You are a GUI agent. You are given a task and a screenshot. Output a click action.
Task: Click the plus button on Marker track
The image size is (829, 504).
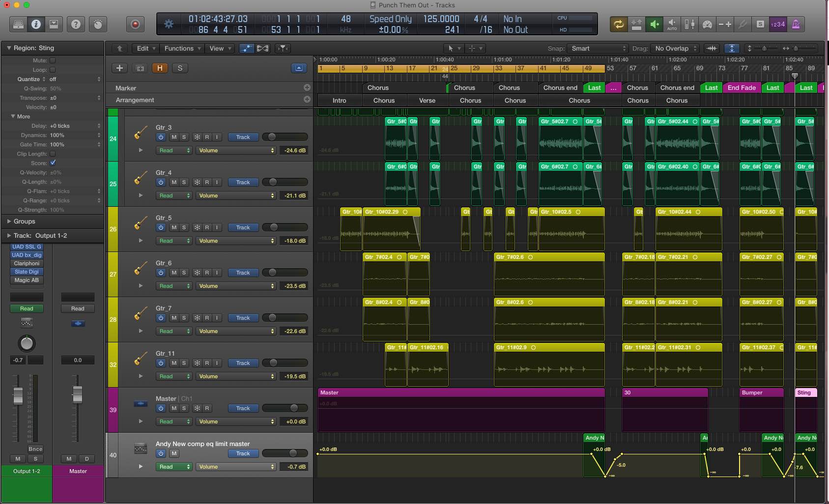tap(307, 87)
